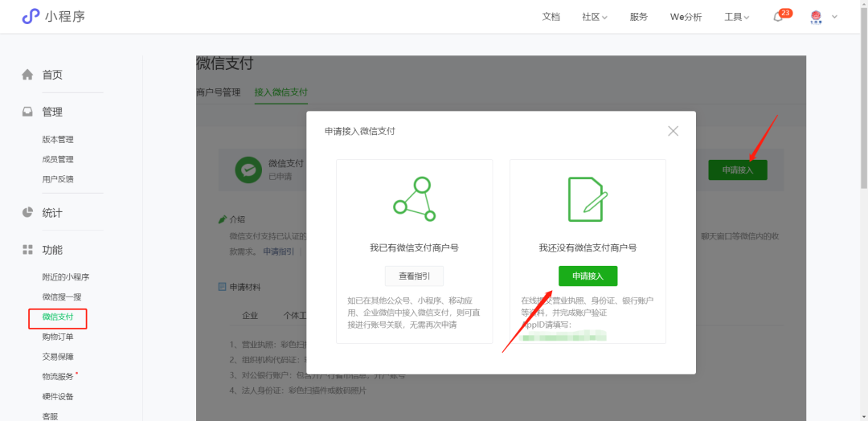Click the 申请接入微信支付 dialog title

point(360,131)
